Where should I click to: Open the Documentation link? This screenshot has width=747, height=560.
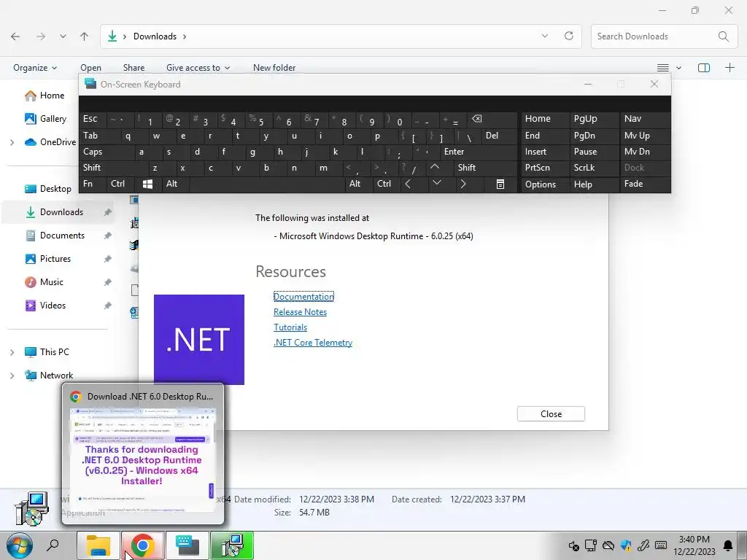pyautogui.click(x=303, y=297)
